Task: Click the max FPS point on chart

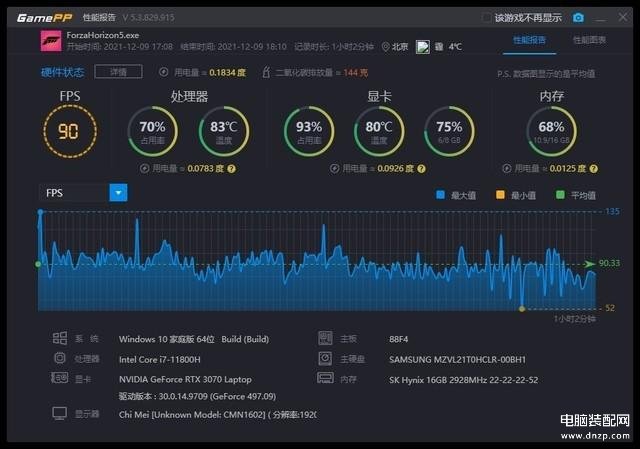Action: (x=40, y=212)
